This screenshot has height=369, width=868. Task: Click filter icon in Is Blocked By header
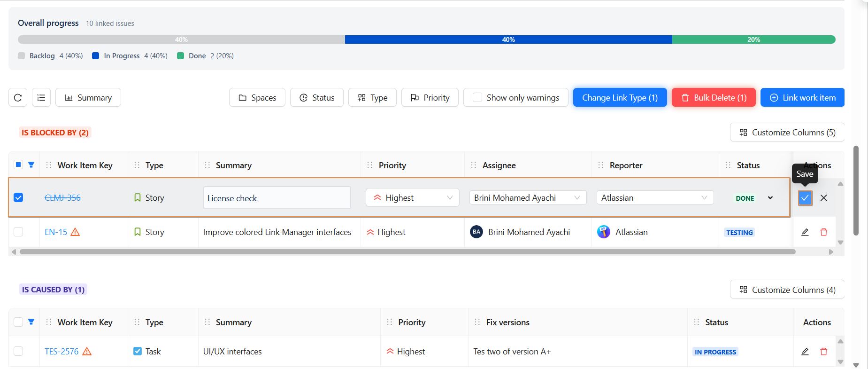tap(31, 165)
